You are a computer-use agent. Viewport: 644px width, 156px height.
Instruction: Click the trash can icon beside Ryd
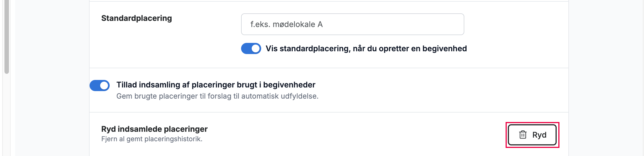[x=523, y=135]
